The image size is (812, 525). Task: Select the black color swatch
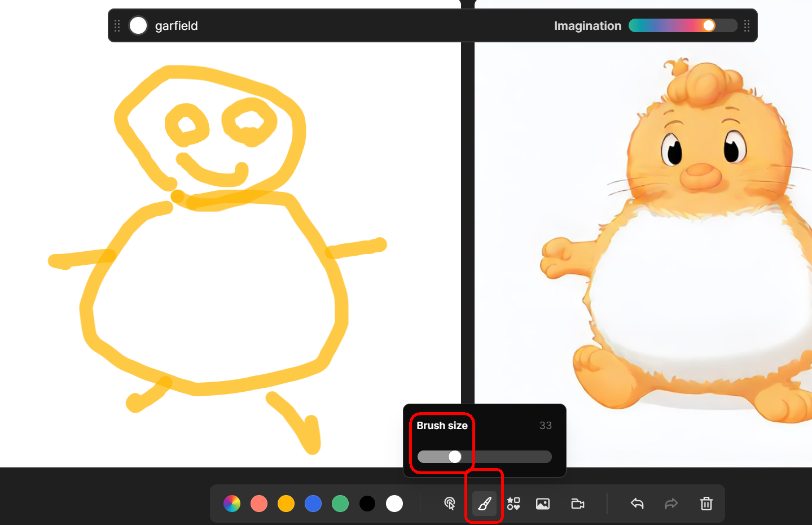pos(367,504)
